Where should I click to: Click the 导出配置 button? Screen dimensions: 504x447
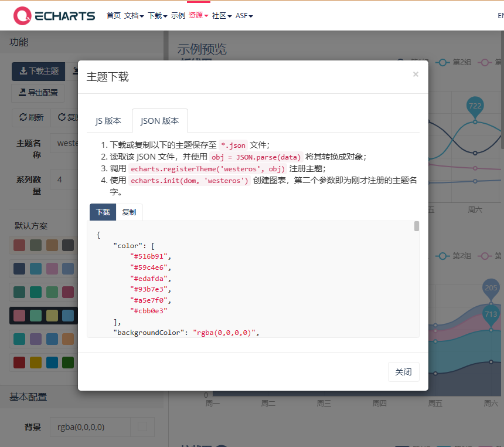(x=38, y=93)
